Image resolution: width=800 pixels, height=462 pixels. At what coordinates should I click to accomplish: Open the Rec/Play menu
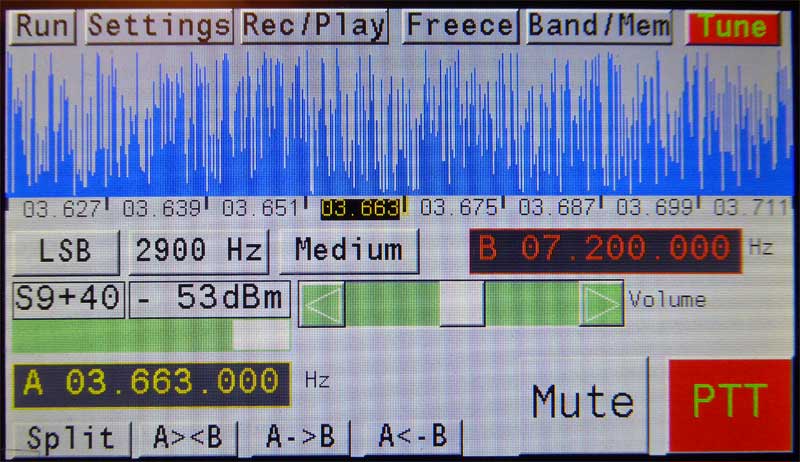314,27
